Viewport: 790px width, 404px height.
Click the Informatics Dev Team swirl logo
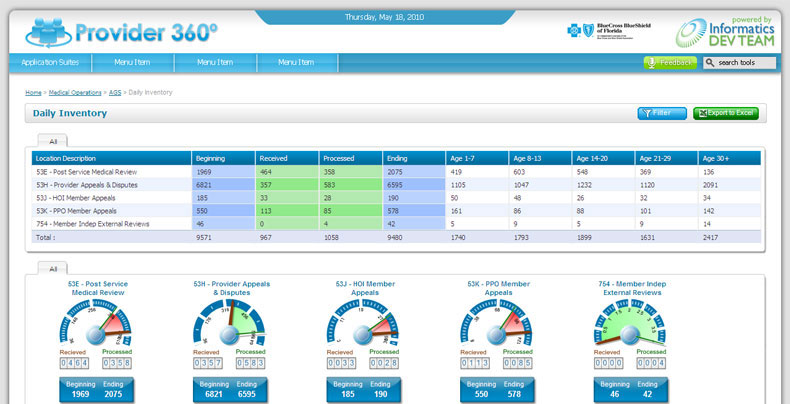691,33
